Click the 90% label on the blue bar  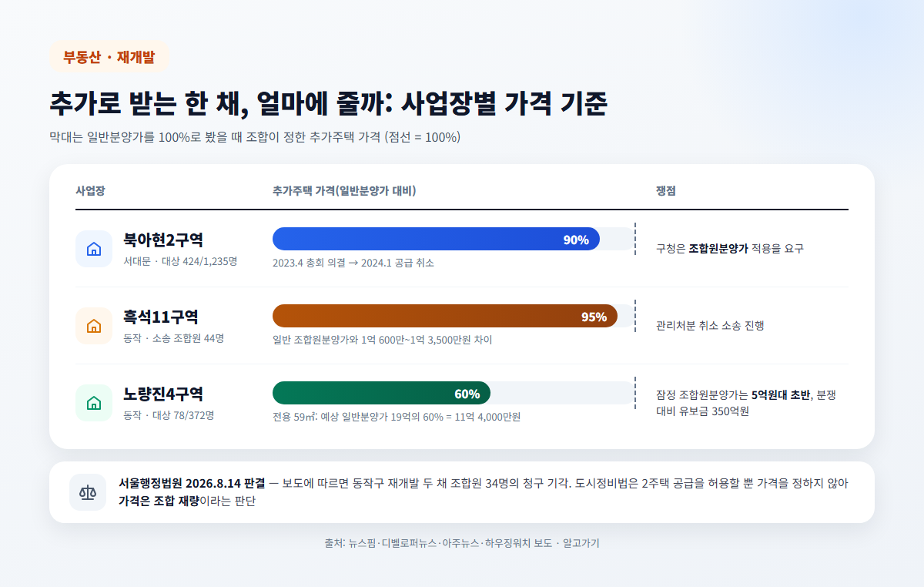tap(576, 240)
